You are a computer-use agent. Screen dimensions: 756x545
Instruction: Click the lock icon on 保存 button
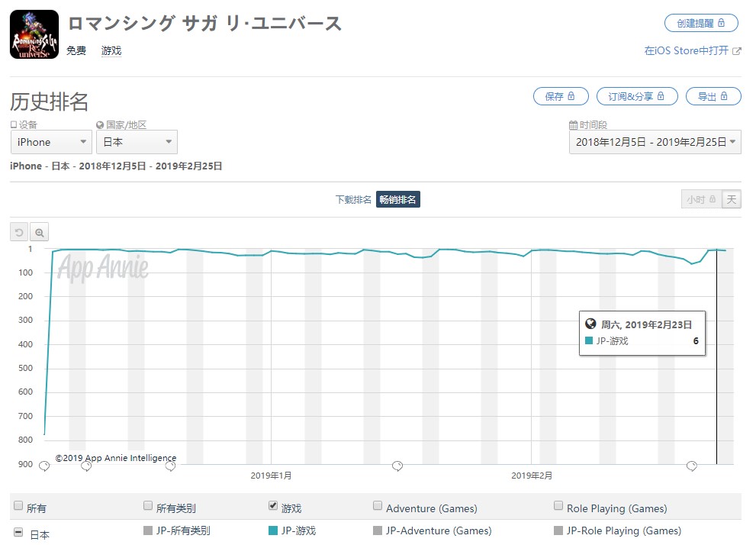(x=571, y=96)
